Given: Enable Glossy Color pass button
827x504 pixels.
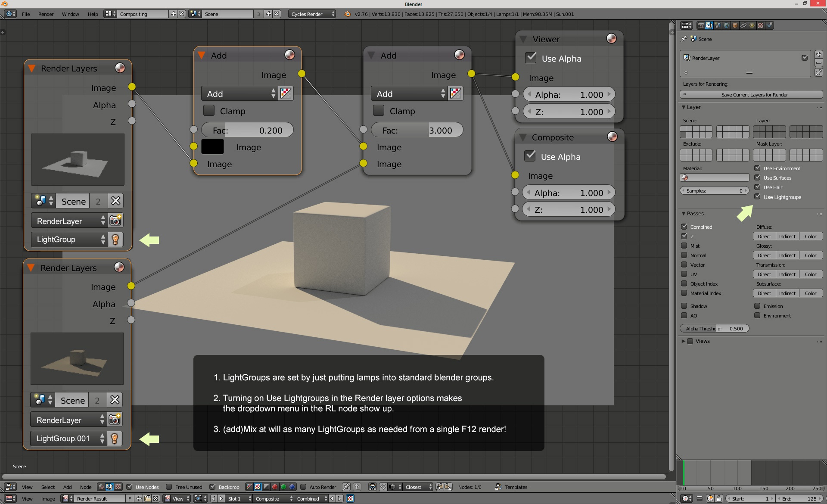Looking at the screenshot, I should (x=811, y=255).
